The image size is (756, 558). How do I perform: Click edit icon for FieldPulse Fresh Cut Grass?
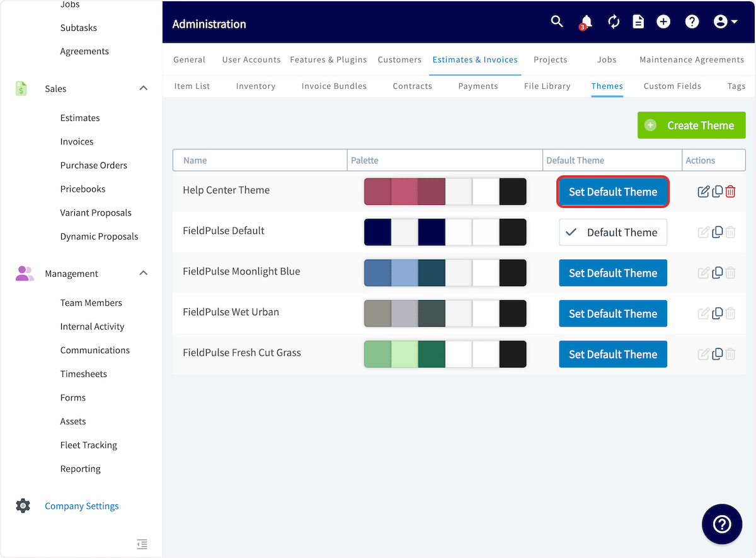(704, 354)
